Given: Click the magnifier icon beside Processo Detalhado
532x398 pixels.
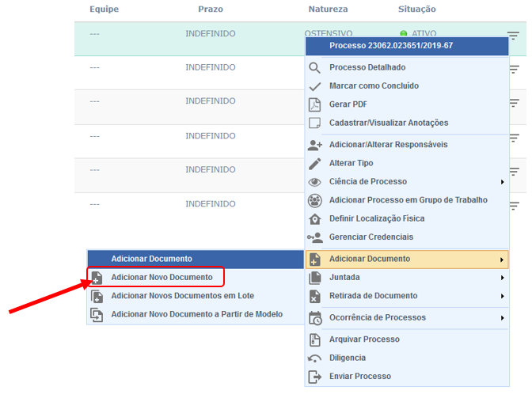Looking at the screenshot, I should click(x=315, y=68).
